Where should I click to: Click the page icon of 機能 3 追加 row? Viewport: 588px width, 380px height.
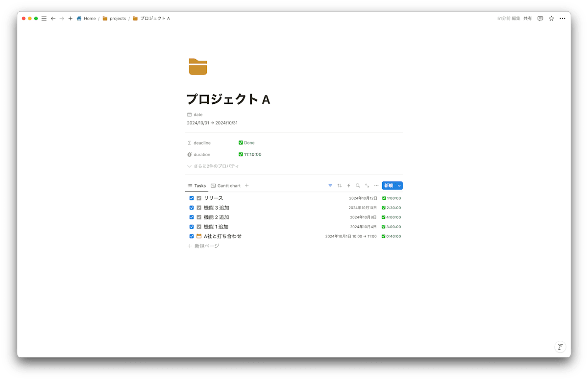click(199, 208)
